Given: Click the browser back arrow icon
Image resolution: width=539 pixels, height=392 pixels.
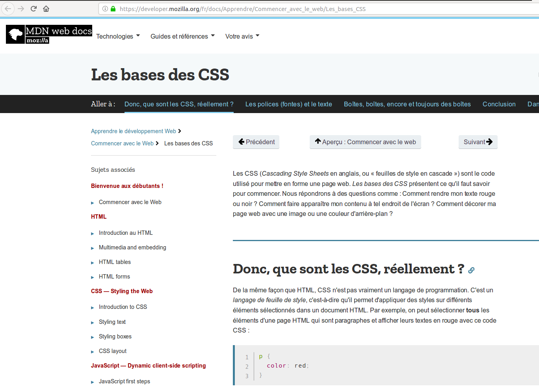Looking at the screenshot, I should (8, 9).
